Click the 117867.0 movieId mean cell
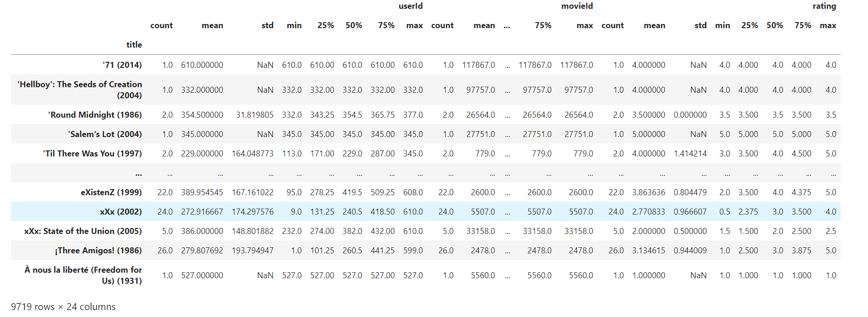The width and height of the screenshot is (868, 317). [479, 65]
